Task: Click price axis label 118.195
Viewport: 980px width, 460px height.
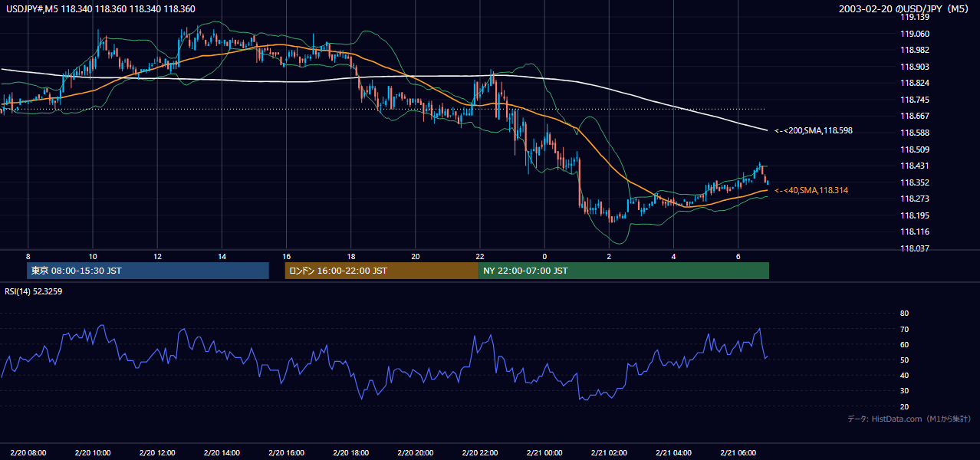Action: [914, 215]
